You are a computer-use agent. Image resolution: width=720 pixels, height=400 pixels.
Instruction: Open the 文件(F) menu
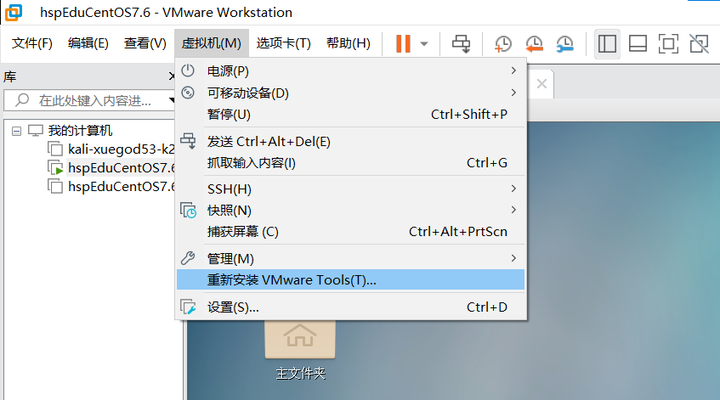pyautogui.click(x=32, y=44)
